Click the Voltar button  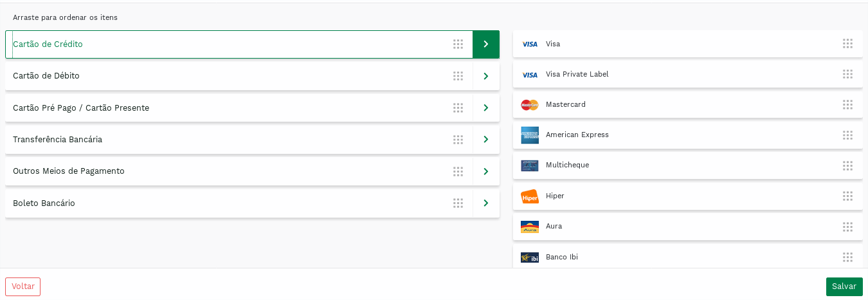point(23,286)
